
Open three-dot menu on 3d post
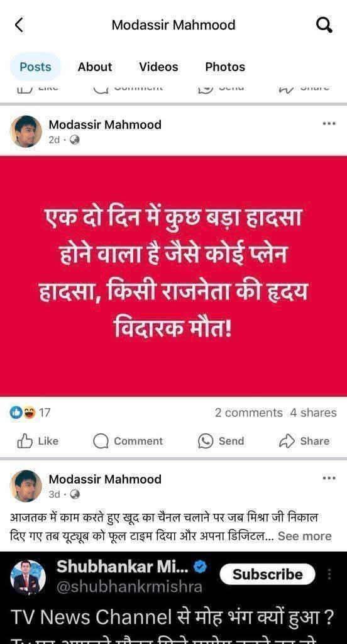329,478
